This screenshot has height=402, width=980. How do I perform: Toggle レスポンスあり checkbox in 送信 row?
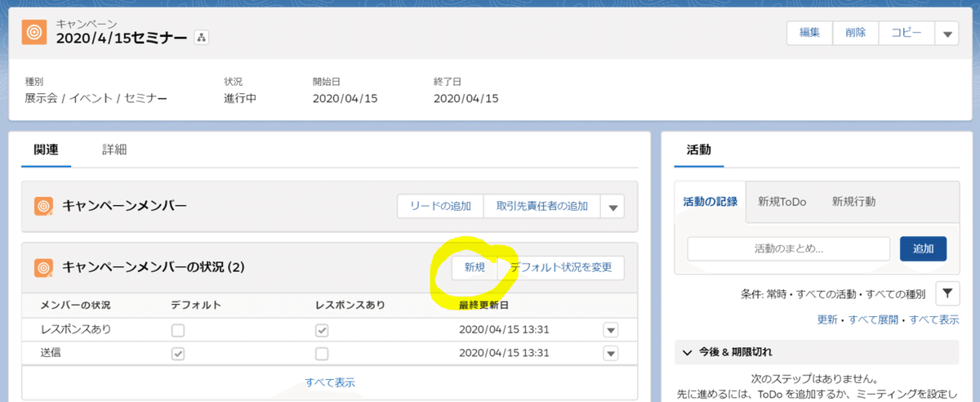click(322, 354)
